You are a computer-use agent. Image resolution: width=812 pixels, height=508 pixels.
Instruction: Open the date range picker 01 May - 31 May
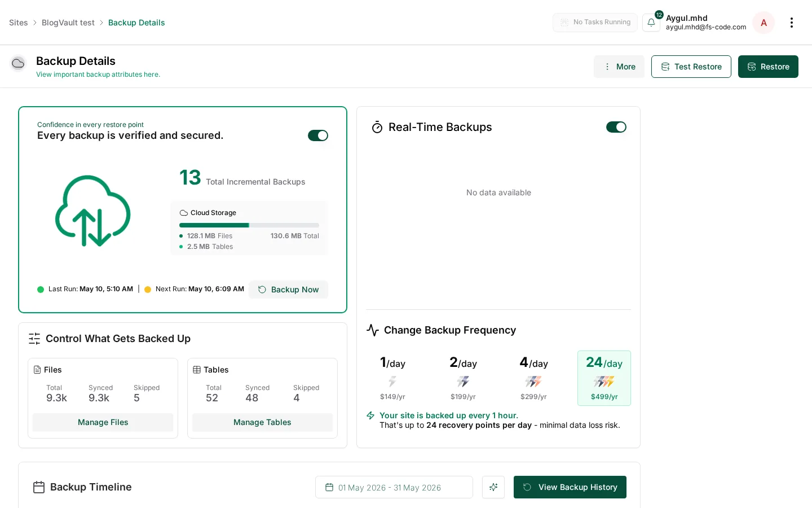394,487
